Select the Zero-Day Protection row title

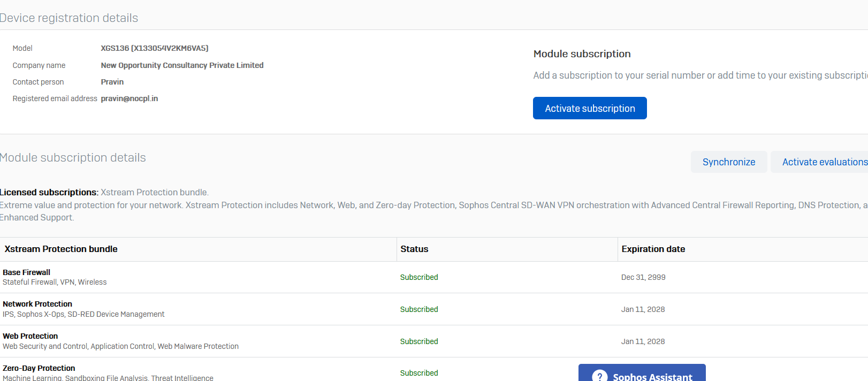point(39,368)
